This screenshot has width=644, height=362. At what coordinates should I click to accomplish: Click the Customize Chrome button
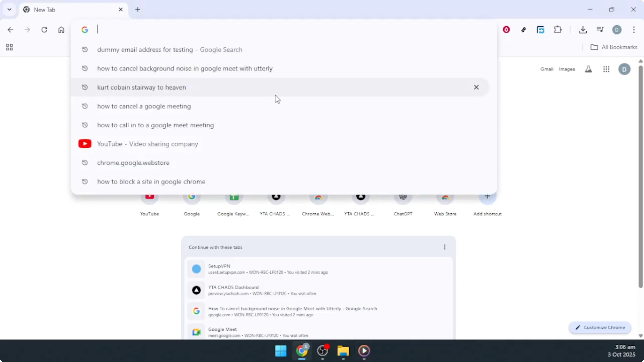[600, 328]
